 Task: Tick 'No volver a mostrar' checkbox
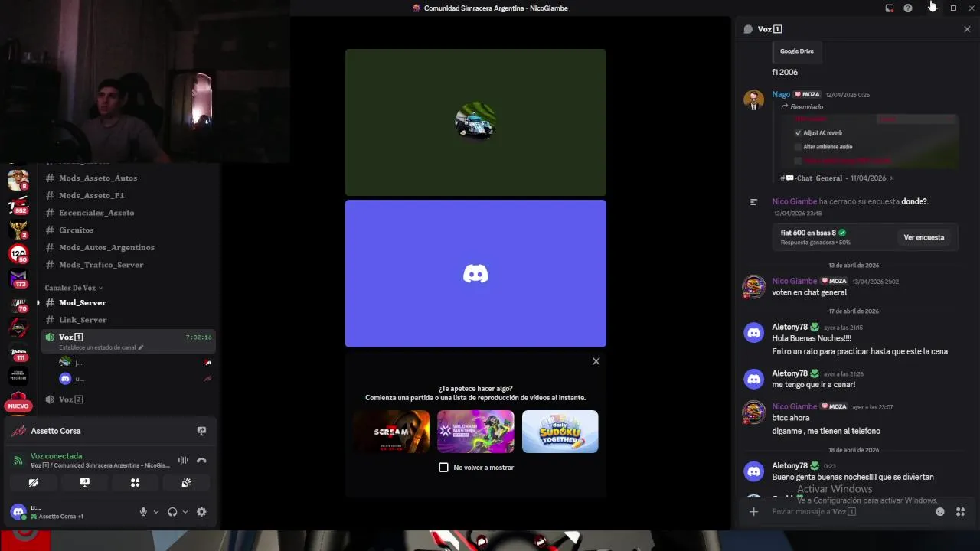pyautogui.click(x=443, y=467)
